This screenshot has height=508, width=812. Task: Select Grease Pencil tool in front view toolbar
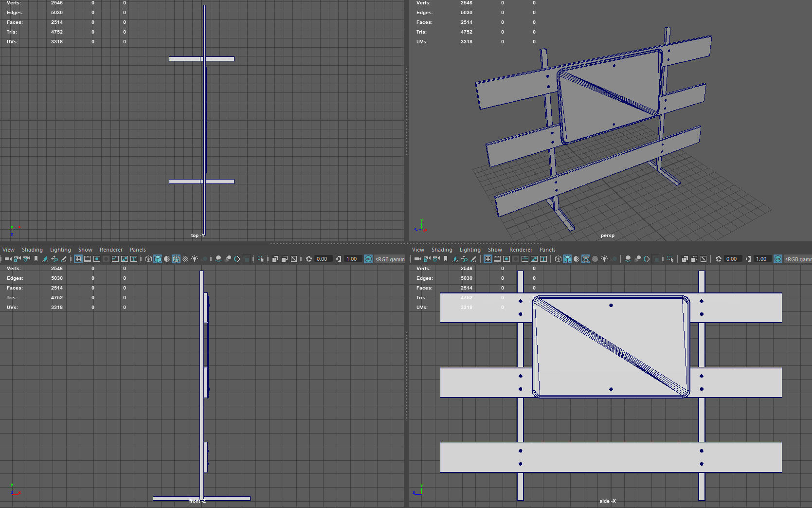(x=63, y=259)
